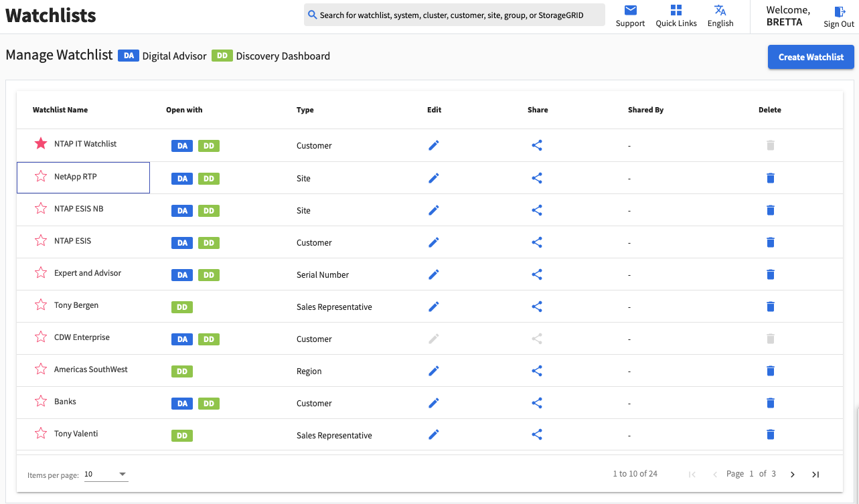Unfavorite the NTAP IT Watchlist star
Viewport: 859px width, 504px height.
(41, 144)
